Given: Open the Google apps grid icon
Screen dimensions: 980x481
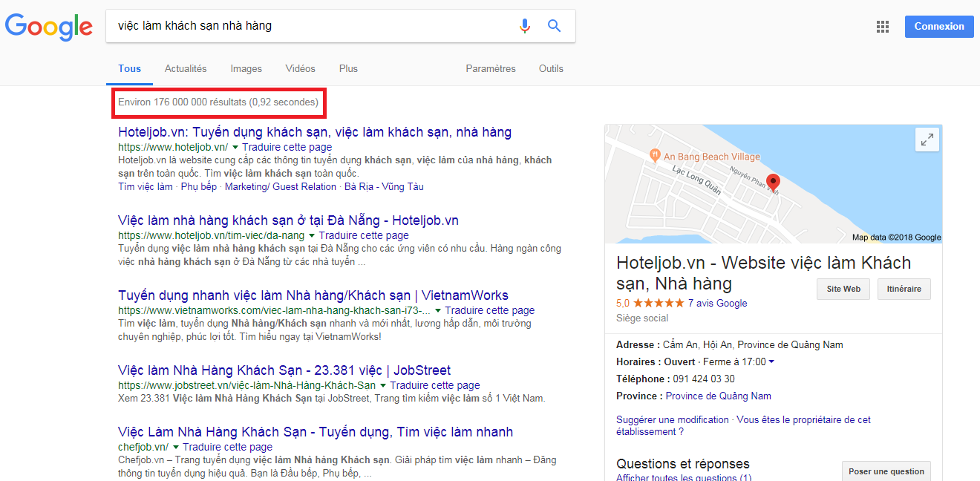Looking at the screenshot, I should [x=883, y=27].
